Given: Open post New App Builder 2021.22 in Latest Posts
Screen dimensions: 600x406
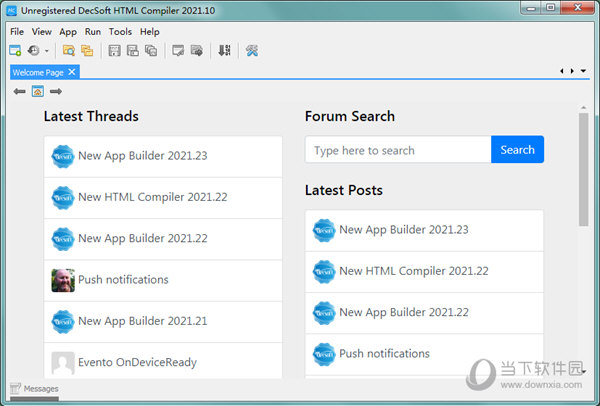Looking at the screenshot, I should (x=424, y=313).
